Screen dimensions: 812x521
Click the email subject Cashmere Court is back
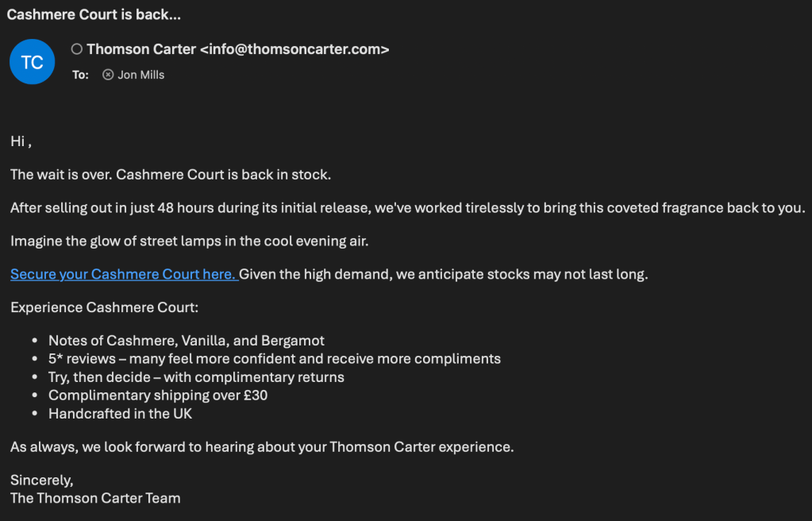[94, 15]
